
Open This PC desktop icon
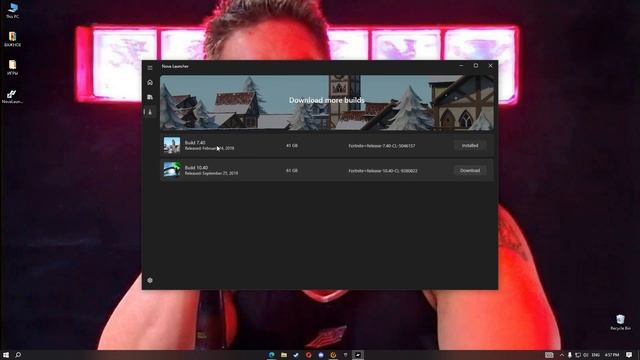[x=13, y=11]
